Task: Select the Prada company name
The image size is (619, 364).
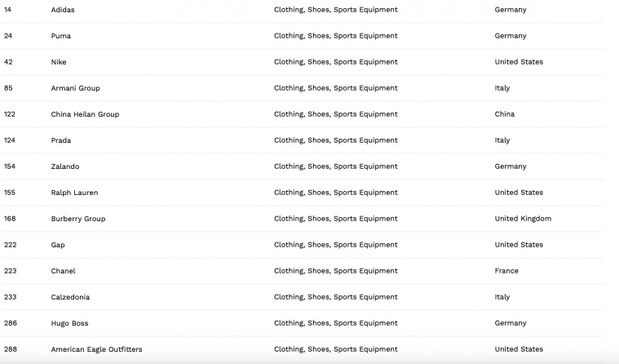Action: 61,141
